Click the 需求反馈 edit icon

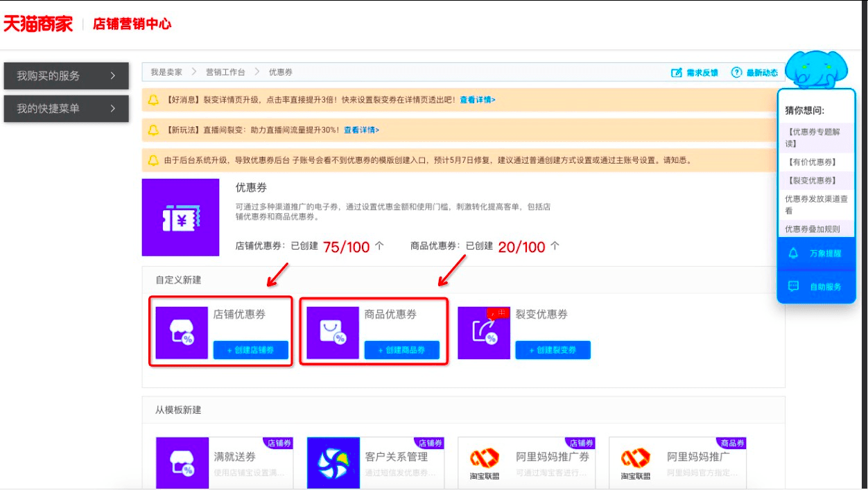(x=677, y=73)
